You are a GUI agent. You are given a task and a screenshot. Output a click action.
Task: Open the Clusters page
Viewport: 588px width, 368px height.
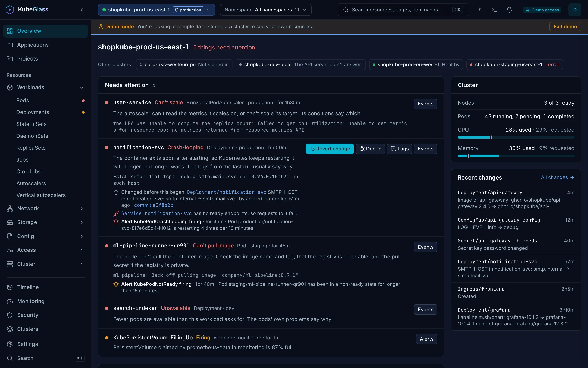46,329
